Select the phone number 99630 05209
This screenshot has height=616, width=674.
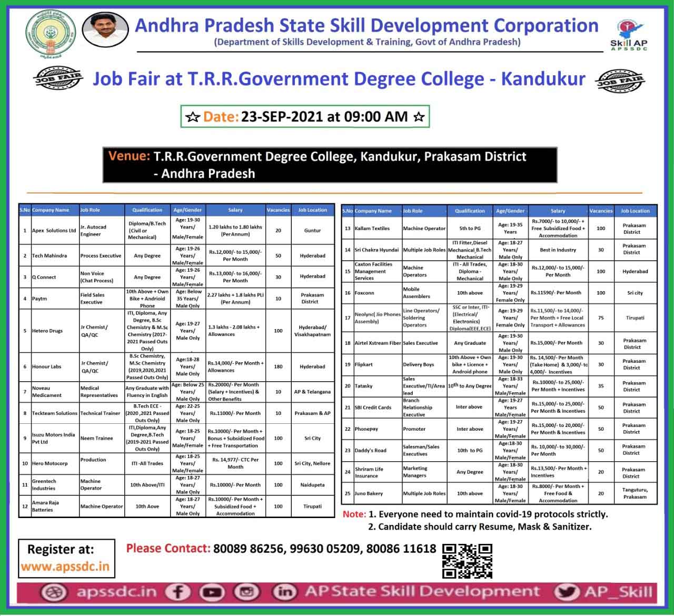[x=325, y=549]
